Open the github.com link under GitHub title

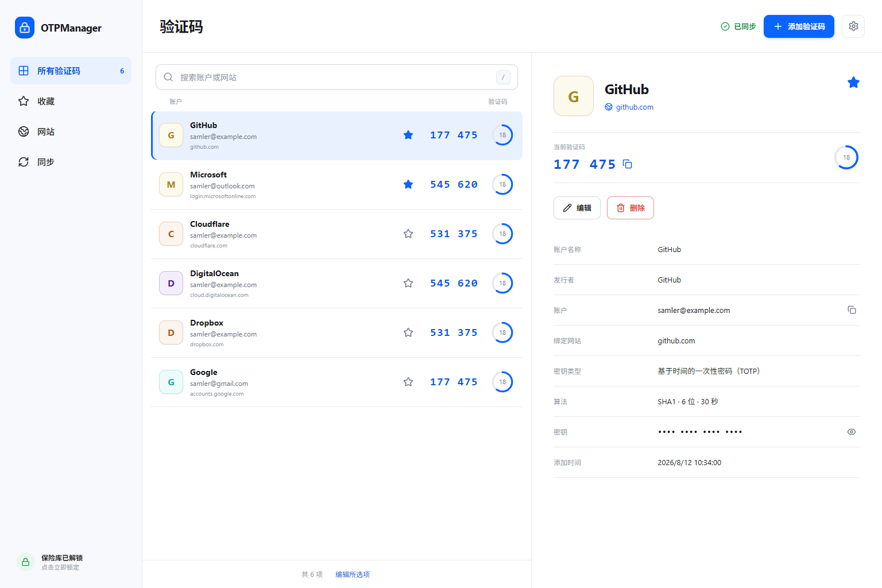tap(635, 107)
